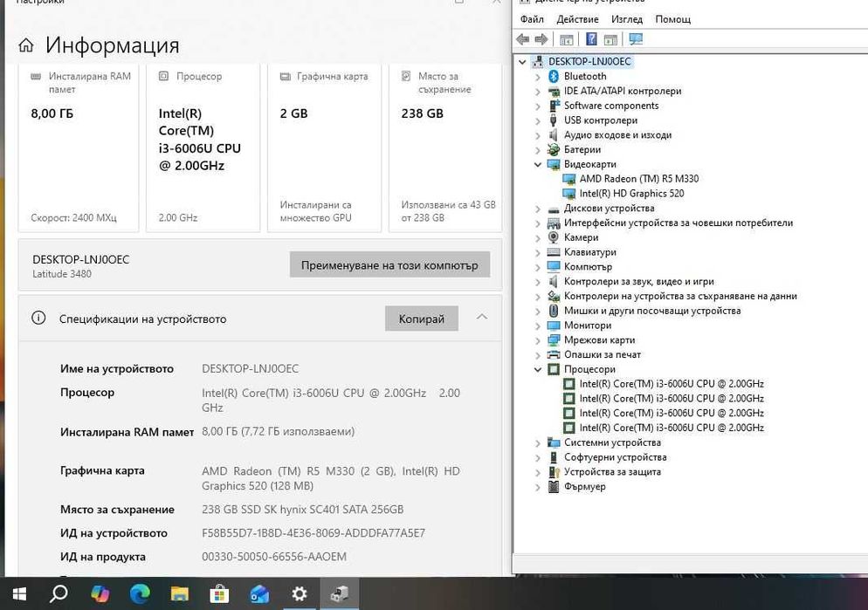Open Windows Start menu on taskbar
Image resolution: width=868 pixels, height=610 pixels.
(x=19, y=594)
